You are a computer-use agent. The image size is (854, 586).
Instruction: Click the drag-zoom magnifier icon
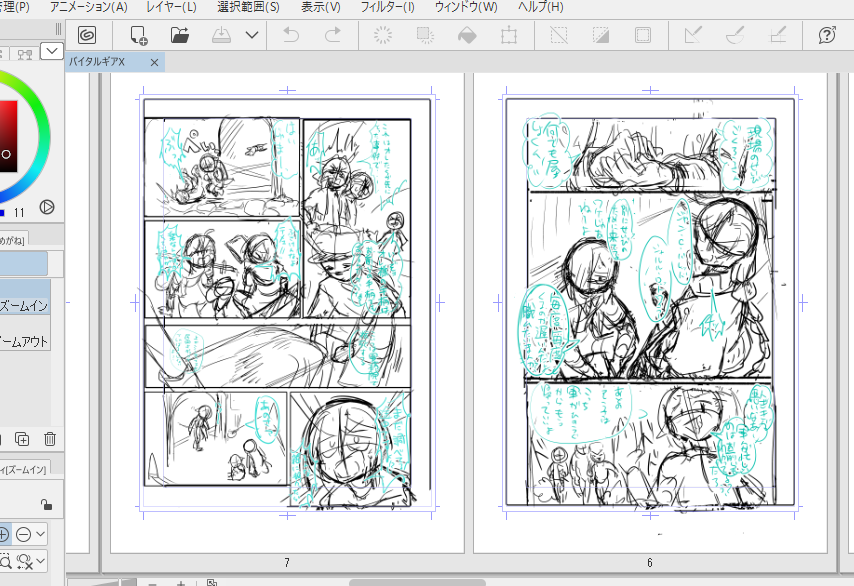(x=5, y=561)
